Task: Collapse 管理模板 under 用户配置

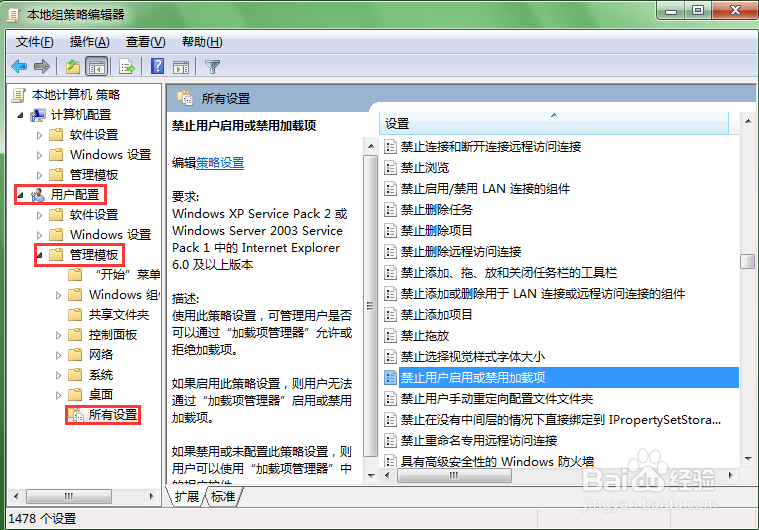Action: [x=40, y=255]
